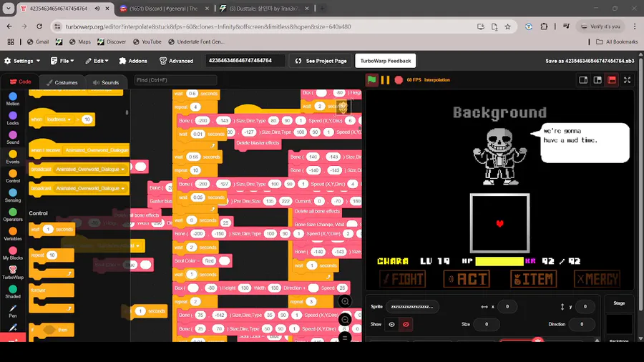Open a new browser tab

coord(322,8)
